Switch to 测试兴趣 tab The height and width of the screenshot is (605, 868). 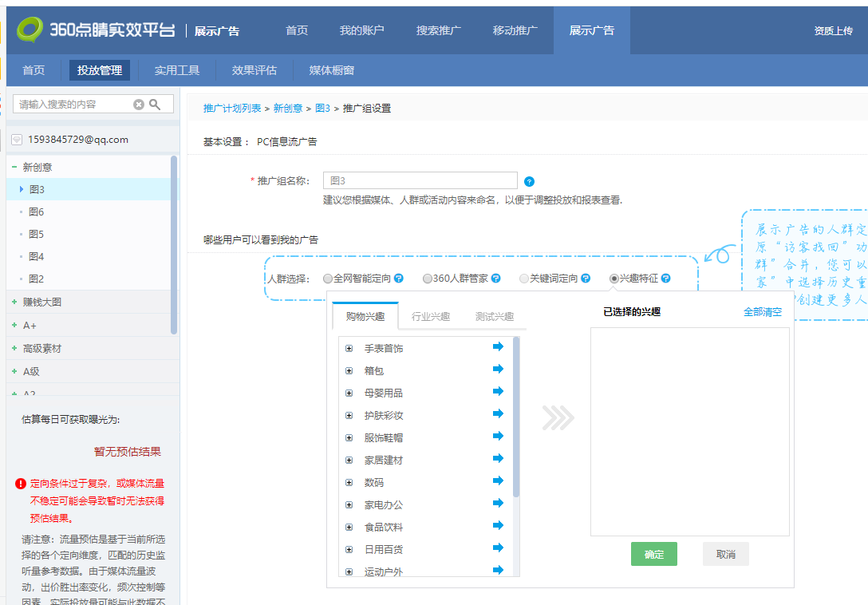pos(495,316)
